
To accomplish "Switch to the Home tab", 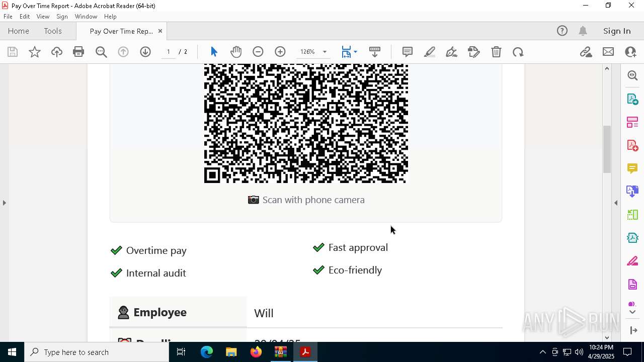I will [x=19, y=31].
